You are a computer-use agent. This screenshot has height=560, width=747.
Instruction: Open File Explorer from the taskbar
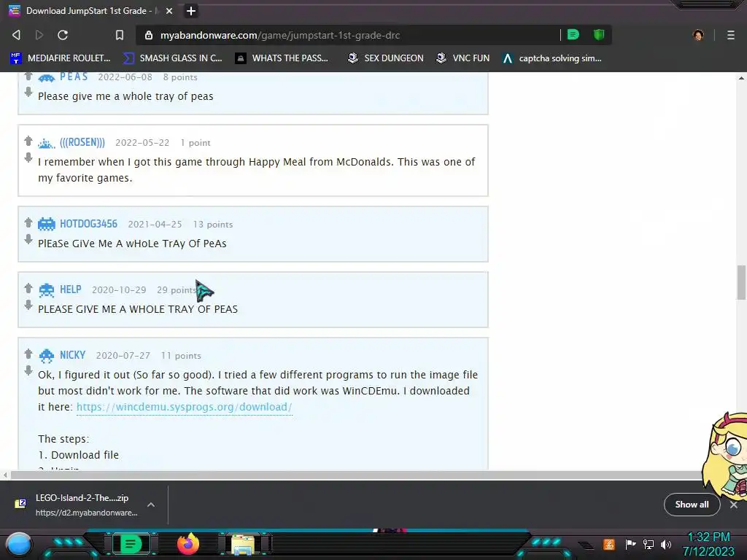(243, 545)
